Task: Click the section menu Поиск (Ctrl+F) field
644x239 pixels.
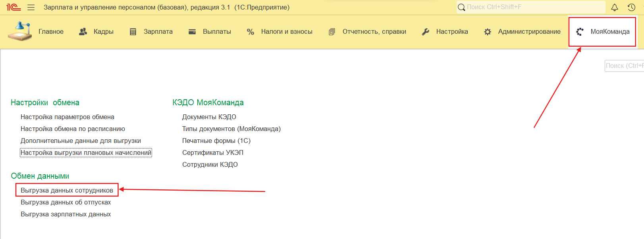Action: [x=624, y=66]
